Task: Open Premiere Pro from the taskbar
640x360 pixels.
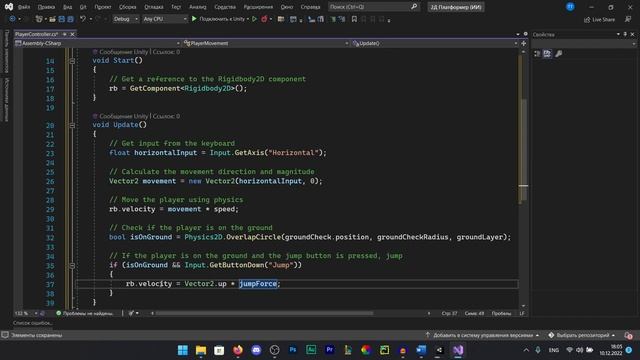Action: [x=329, y=350]
